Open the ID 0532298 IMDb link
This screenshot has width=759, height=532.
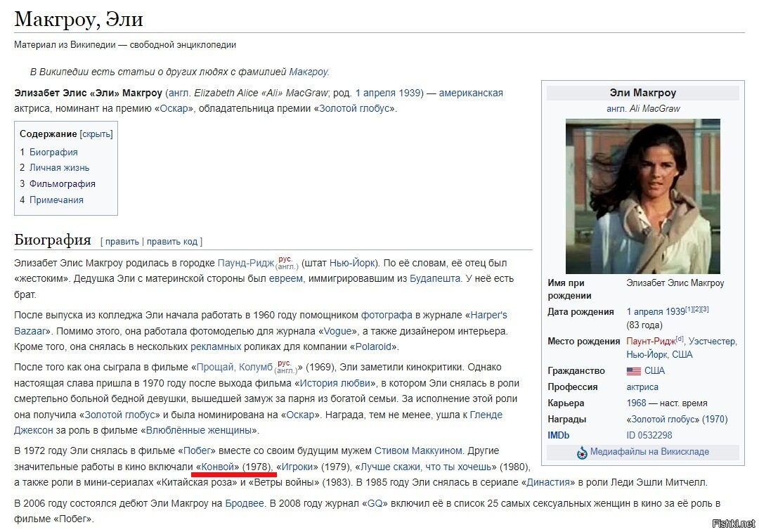(x=649, y=436)
